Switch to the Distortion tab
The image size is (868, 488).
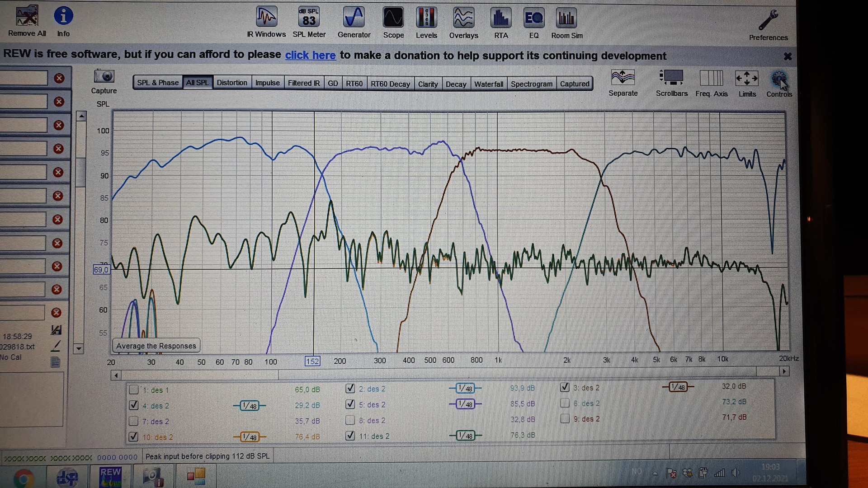(x=231, y=83)
